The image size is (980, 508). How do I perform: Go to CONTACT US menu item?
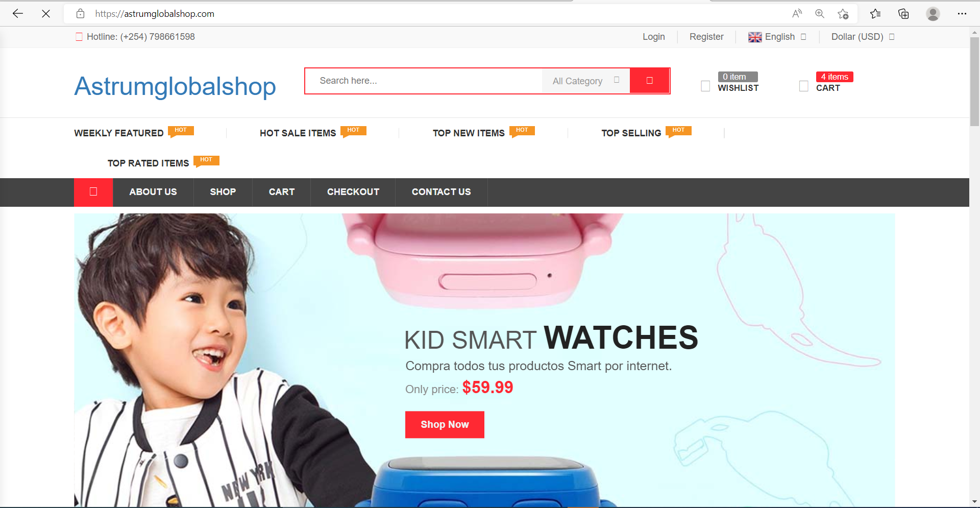pyautogui.click(x=441, y=192)
